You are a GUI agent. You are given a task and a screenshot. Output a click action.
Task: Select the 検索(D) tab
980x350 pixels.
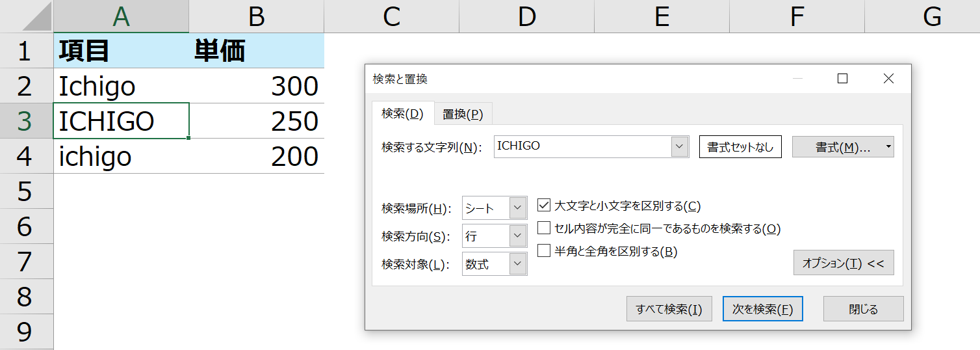402,114
